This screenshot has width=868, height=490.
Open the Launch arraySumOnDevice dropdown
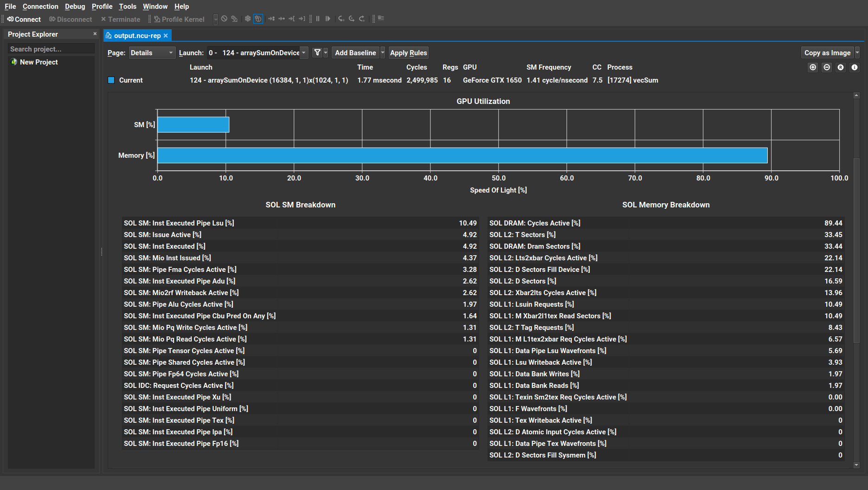pyautogui.click(x=257, y=53)
